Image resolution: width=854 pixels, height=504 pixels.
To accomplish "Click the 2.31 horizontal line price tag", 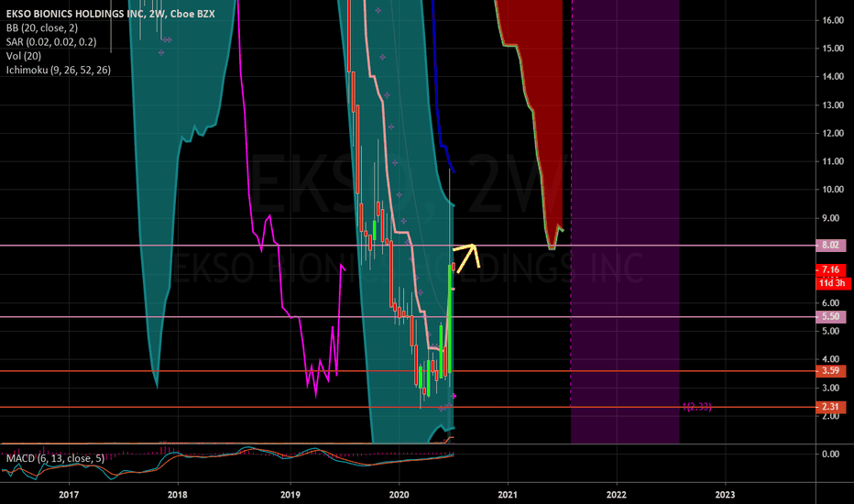I will point(830,407).
